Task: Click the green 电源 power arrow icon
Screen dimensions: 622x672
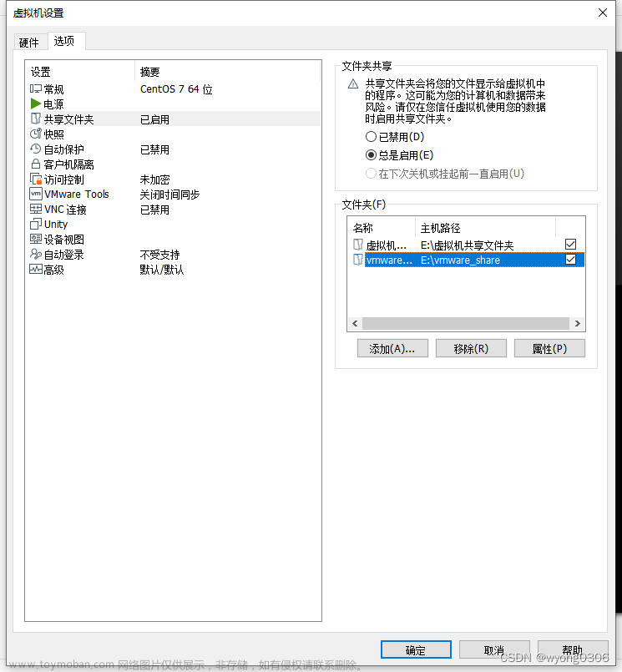Action: click(36, 104)
